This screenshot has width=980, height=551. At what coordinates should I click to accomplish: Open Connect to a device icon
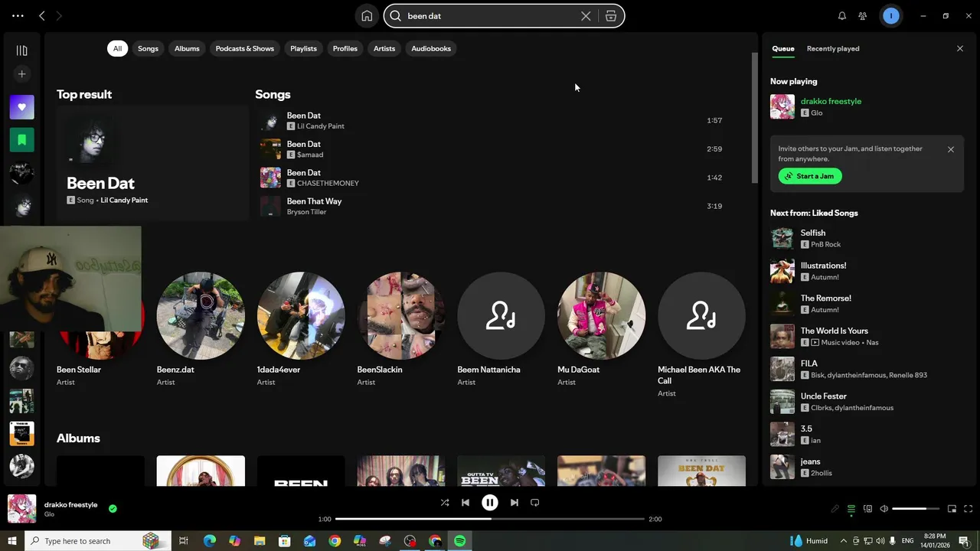(867, 509)
